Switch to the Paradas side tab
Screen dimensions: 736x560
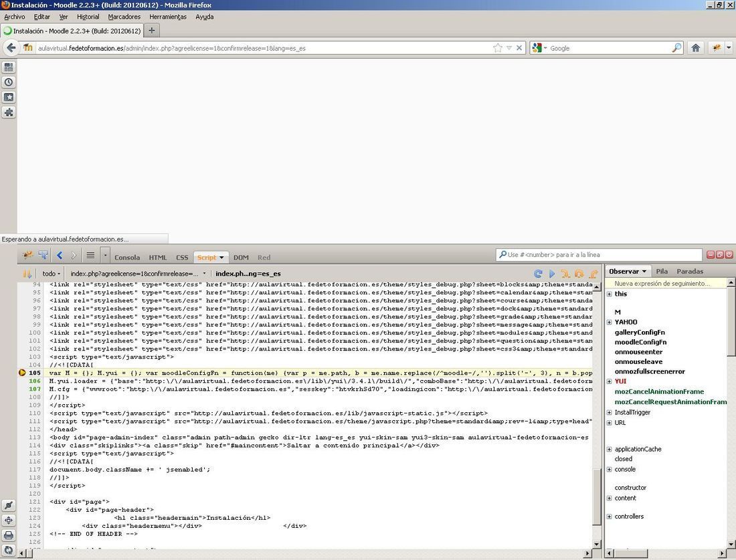point(690,272)
